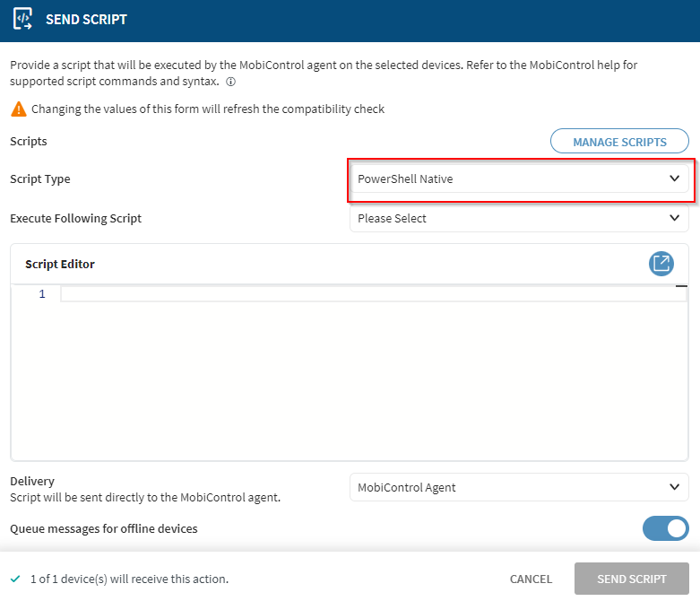The height and width of the screenshot is (601, 700).
Task: Click the orange warning triangle icon
Action: pos(18,109)
